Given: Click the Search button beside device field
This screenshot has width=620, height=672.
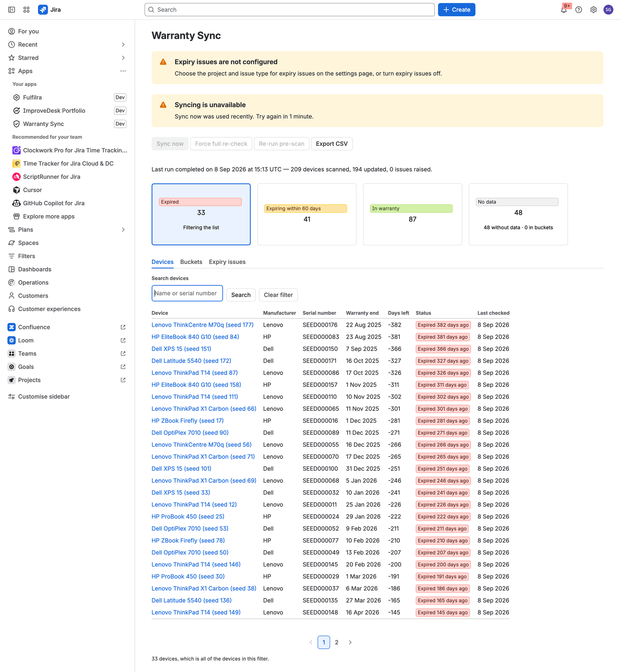Looking at the screenshot, I should coord(241,295).
